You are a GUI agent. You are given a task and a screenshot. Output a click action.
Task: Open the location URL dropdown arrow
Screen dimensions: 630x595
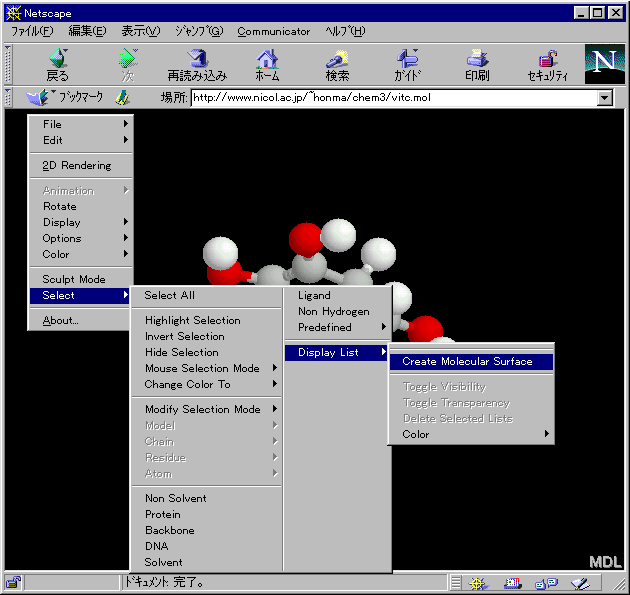click(604, 98)
